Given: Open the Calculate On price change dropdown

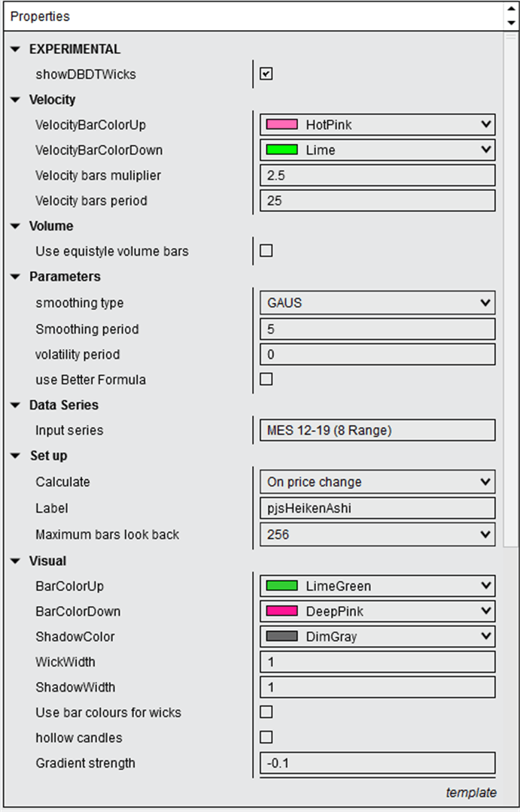Looking at the screenshot, I should pyautogui.click(x=378, y=482).
